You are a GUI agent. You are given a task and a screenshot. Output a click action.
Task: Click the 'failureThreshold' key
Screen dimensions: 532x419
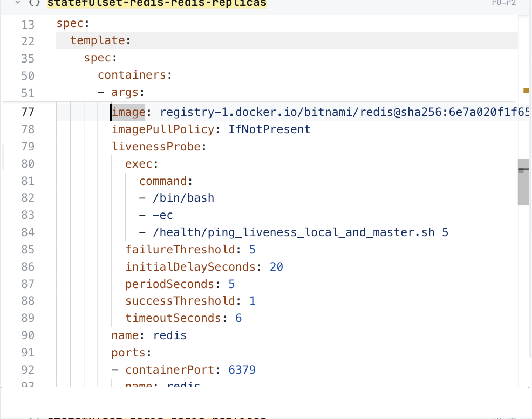pos(180,250)
